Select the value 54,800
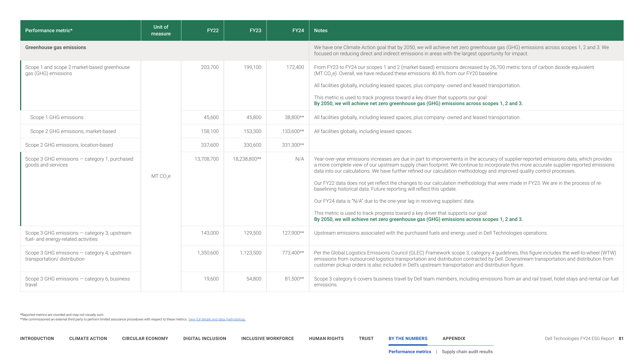 pyautogui.click(x=254, y=279)
